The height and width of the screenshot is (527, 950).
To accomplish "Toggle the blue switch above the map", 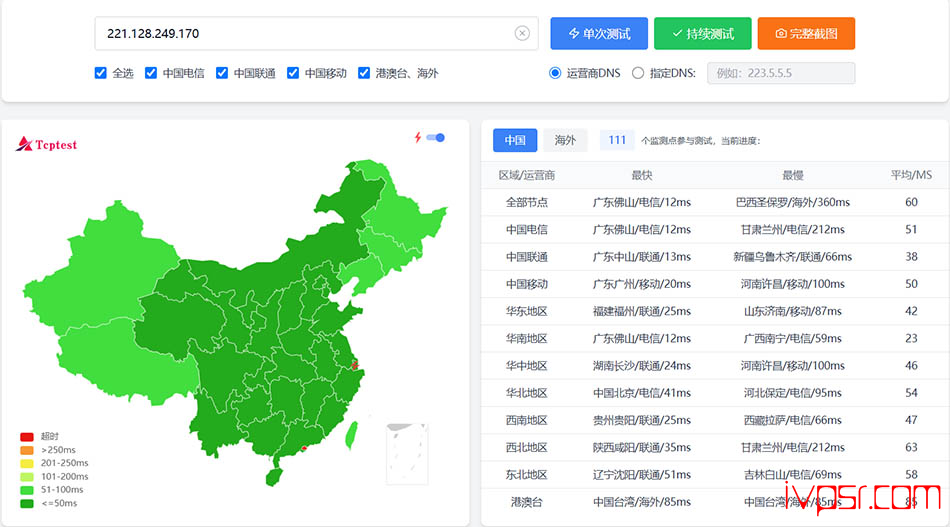I will (x=436, y=138).
